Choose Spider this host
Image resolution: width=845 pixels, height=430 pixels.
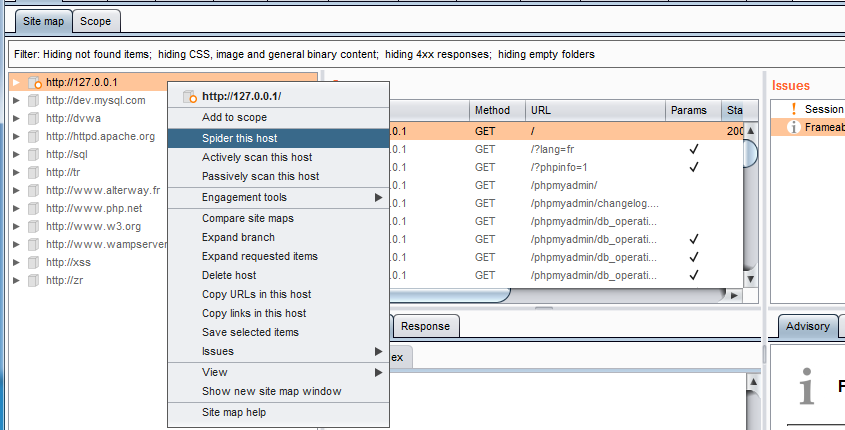click(x=279, y=138)
